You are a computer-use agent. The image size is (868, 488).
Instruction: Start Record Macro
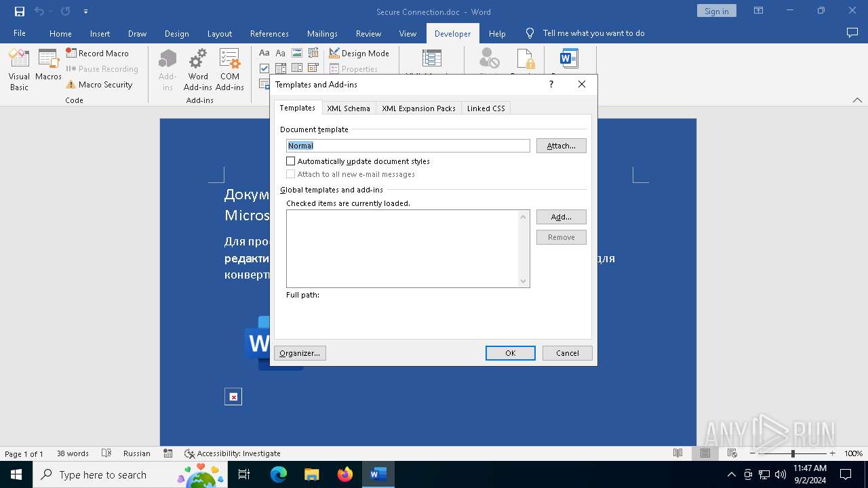pyautogui.click(x=97, y=53)
